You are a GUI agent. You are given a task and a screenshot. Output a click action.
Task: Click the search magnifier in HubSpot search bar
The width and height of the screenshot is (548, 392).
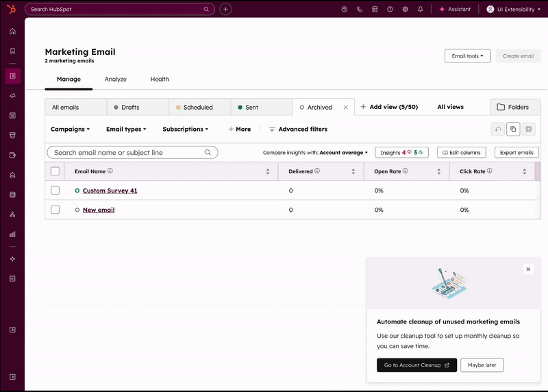[206, 9]
